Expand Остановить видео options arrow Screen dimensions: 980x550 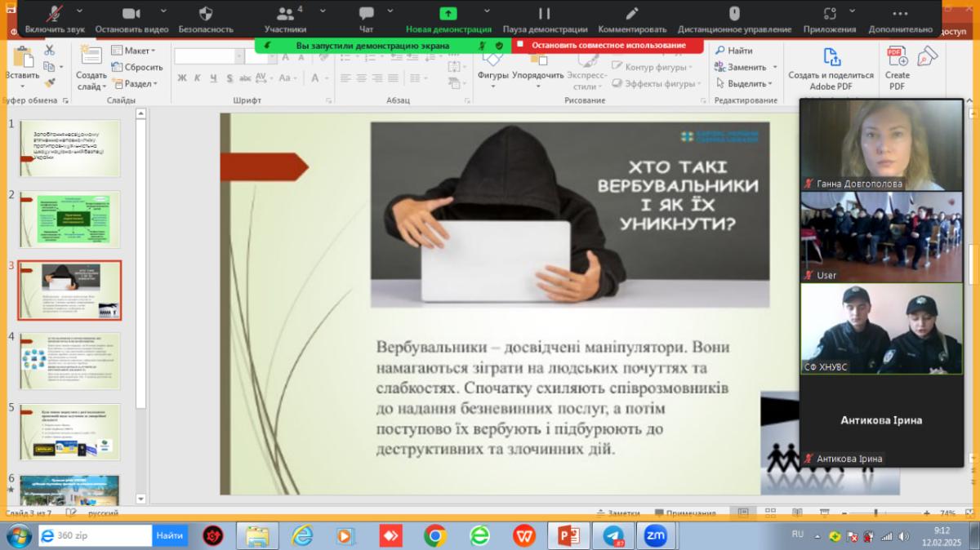(163, 12)
